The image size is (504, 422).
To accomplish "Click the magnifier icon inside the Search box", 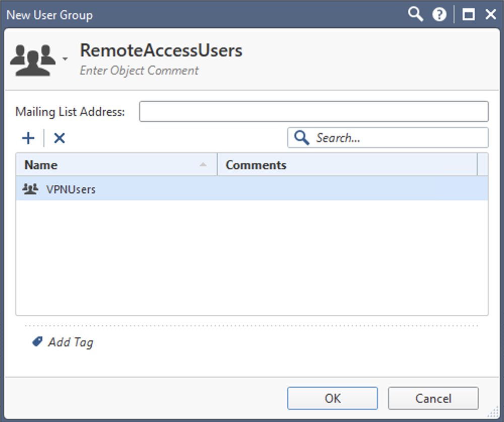I will coord(302,137).
